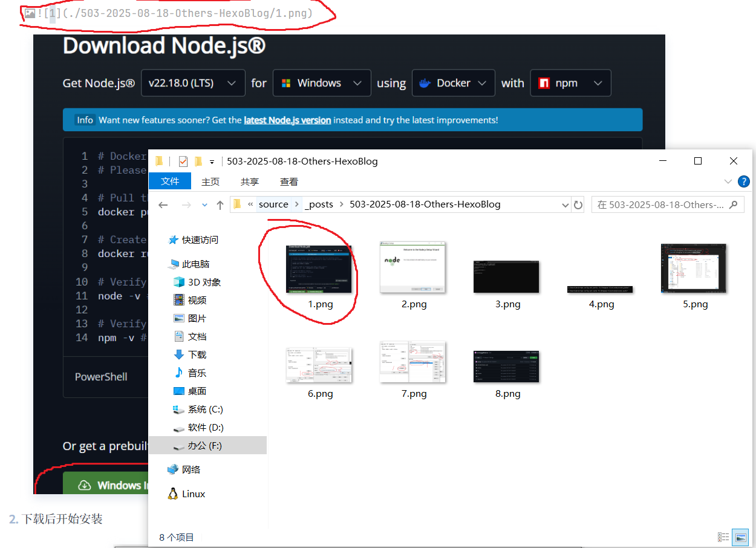Show hidden path levels via the « chevron
756x548 pixels.
pyautogui.click(x=250, y=204)
